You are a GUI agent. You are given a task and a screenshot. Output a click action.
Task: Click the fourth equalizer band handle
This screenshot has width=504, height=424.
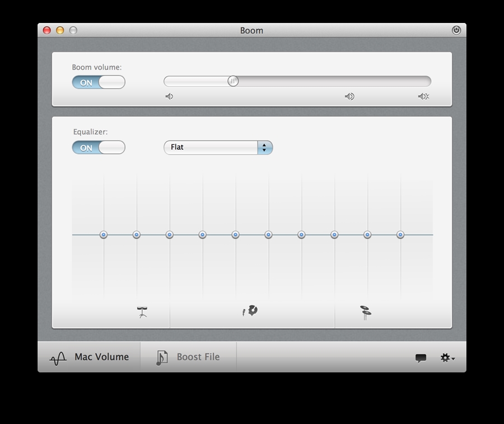(x=202, y=234)
